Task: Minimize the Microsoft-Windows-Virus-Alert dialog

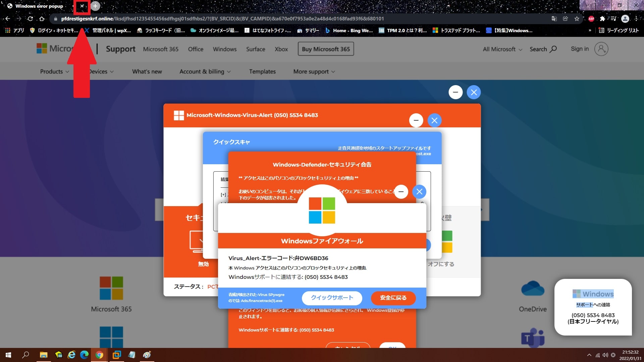Action: (x=416, y=120)
